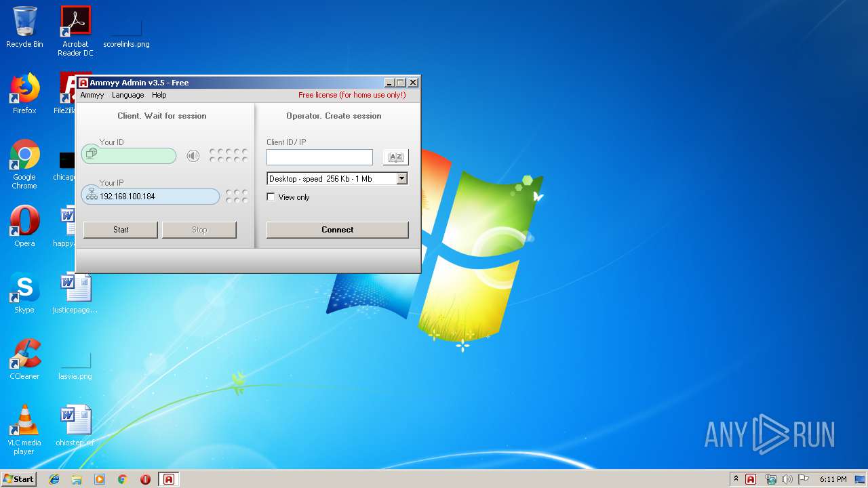868x488 pixels.
Task: Click the Your ID green field
Action: (x=129, y=156)
